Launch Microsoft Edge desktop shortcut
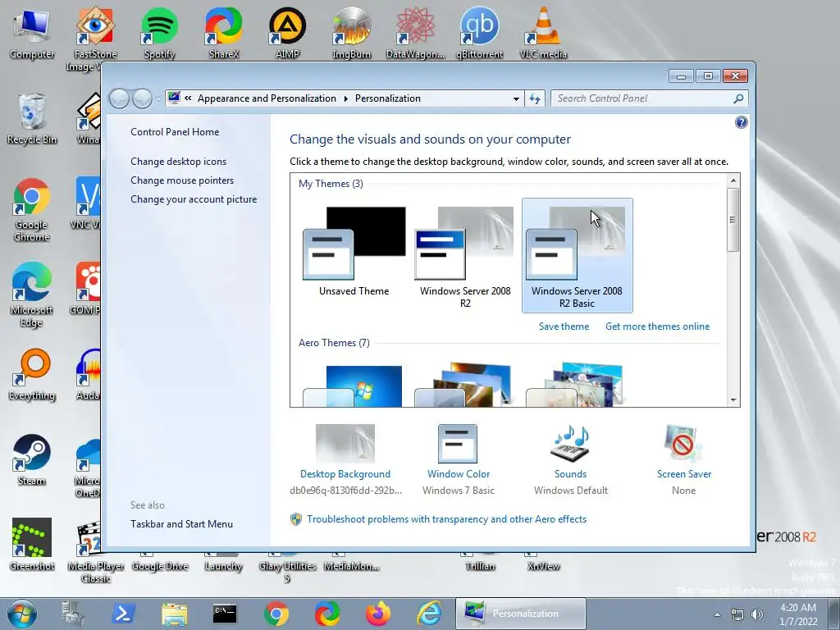Viewport: 840px width, 630px height. pyautogui.click(x=32, y=294)
